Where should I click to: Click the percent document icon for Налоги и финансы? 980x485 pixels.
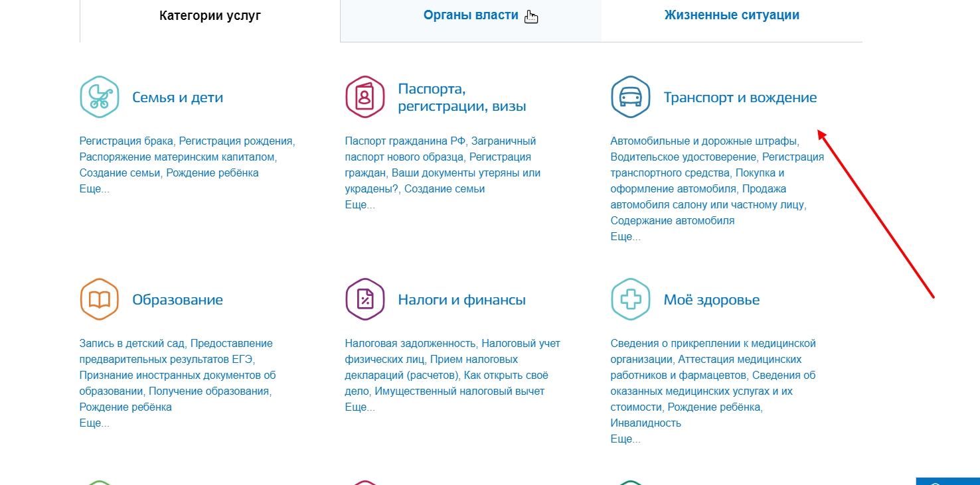click(365, 300)
